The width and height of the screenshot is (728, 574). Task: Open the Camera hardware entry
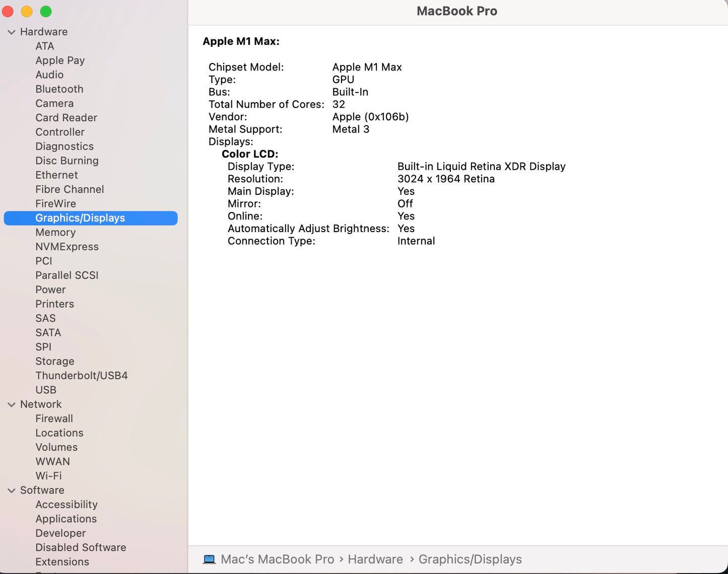(x=54, y=104)
